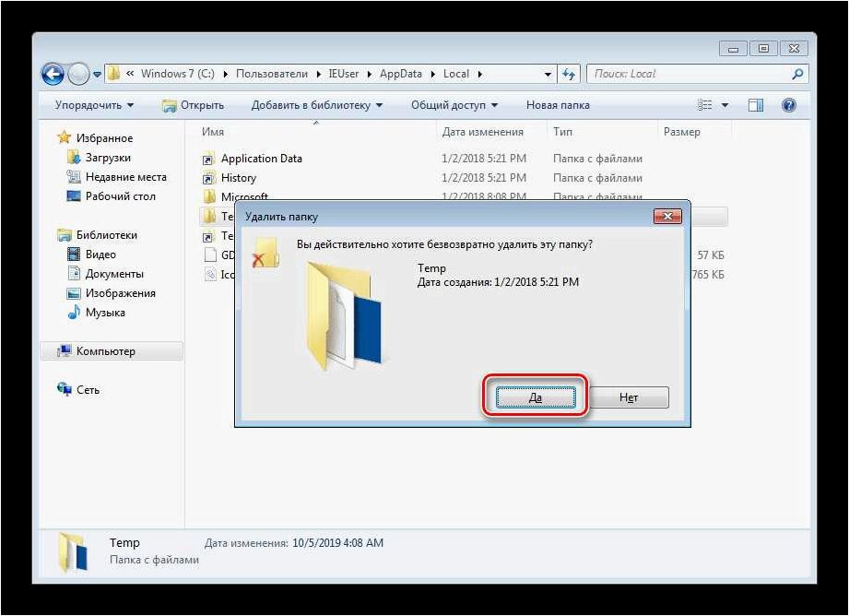Open the Добавить в библиотеку dropdown

317,105
